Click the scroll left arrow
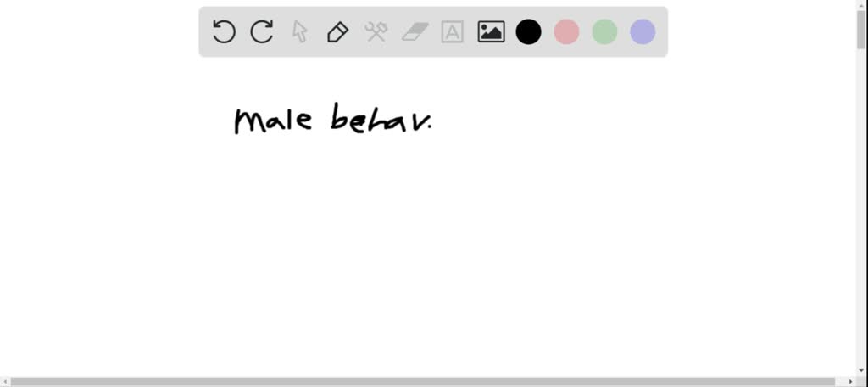 coord(5,382)
